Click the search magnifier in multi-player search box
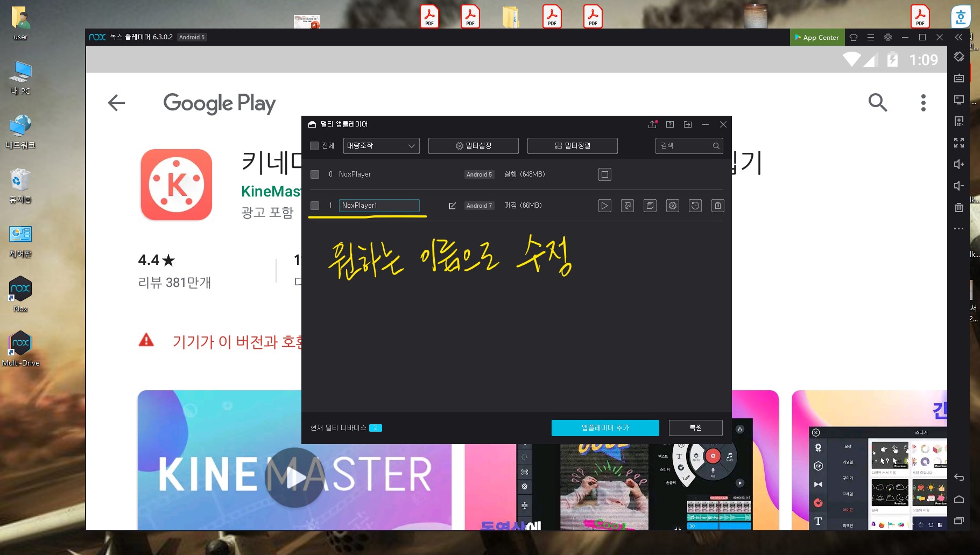Viewport: 980px width, 555px height. [x=716, y=146]
